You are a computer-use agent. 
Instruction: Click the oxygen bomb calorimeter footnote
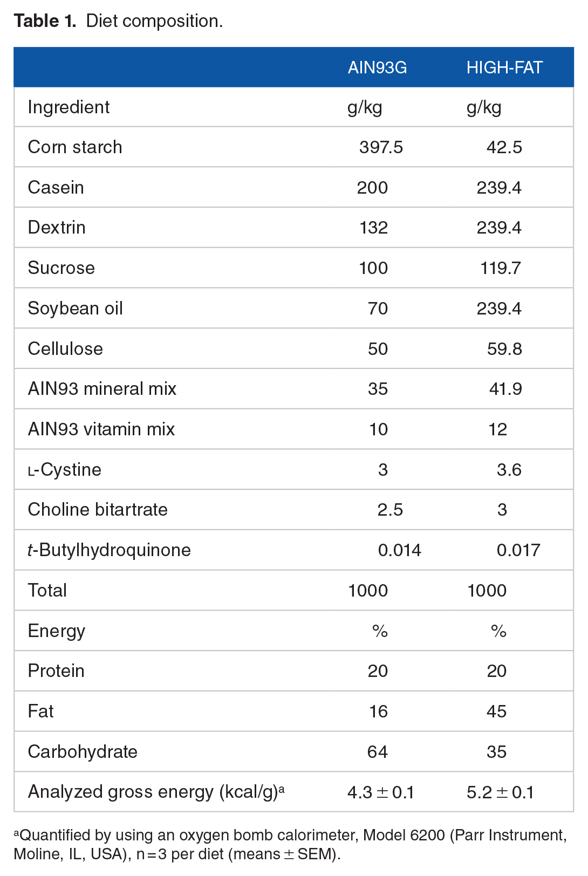pyautogui.click(x=290, y=845)
